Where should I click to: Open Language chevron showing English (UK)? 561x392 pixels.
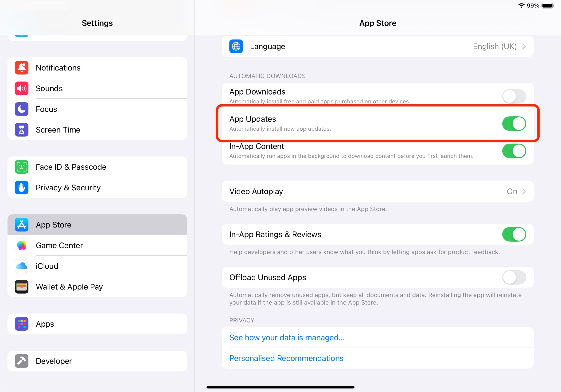pos(524,46)
